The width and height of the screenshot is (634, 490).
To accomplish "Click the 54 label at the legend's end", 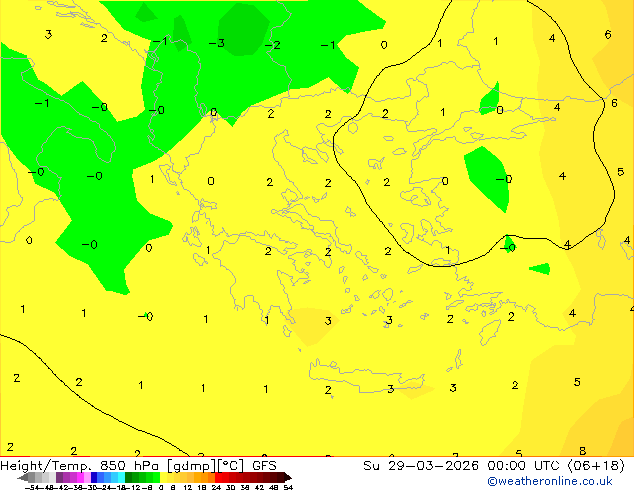I will 288,487.
